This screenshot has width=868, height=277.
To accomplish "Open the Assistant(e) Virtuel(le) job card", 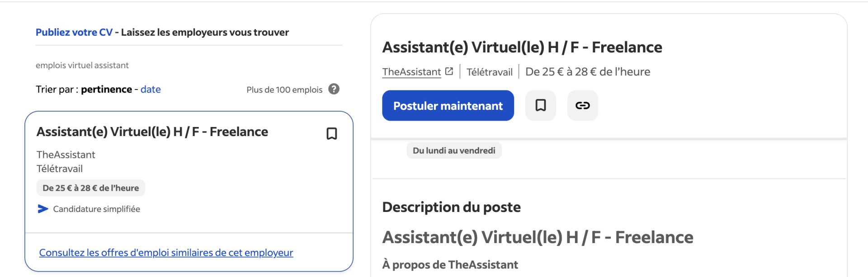I will [x=151, y=131].
